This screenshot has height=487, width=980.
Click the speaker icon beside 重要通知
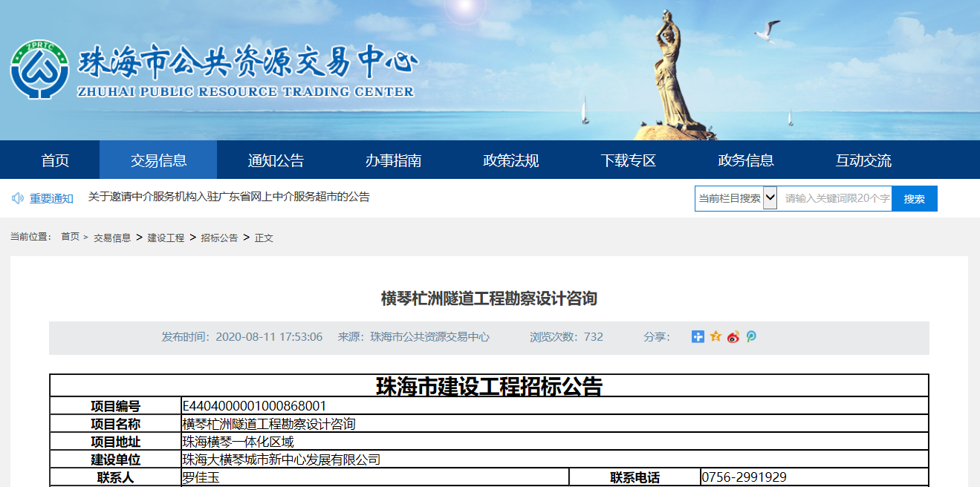tap(18, 198)
